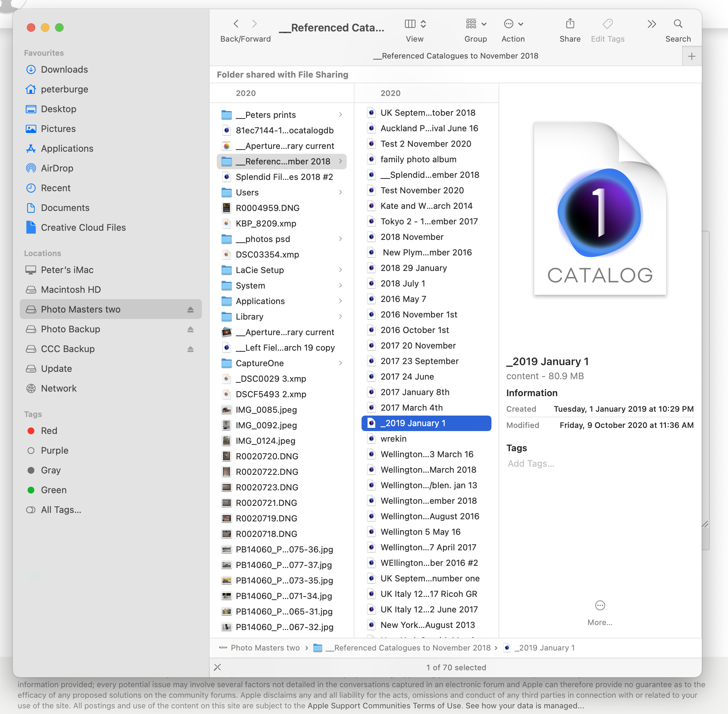Select the Red tag in the sidebar
The width and height of the screenshot is (728, 714).
[49, 430]
